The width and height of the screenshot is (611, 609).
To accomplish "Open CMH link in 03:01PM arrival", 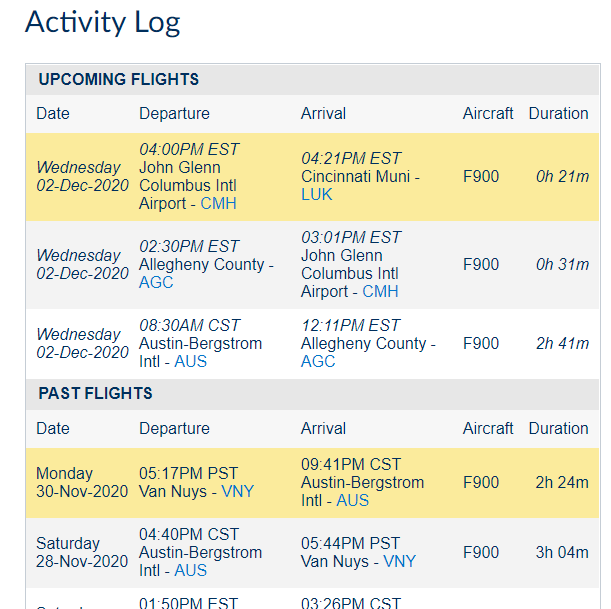I will [380, 292].
